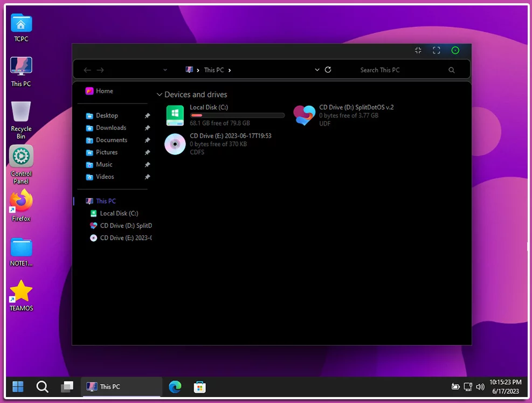Screen dimensions: 532x403
Task: Click the network tray icon
Action: pyautogui.click(x=468, y=386)
